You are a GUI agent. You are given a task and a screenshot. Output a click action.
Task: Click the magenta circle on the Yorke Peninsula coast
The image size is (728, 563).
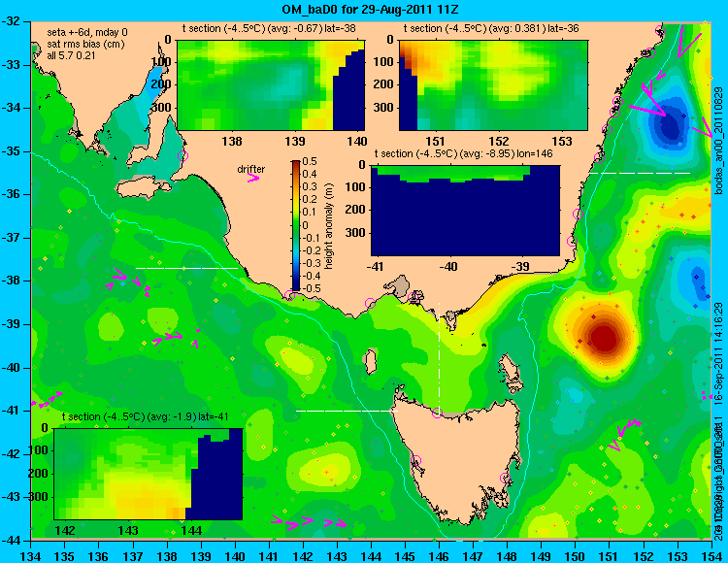point(182,155)
